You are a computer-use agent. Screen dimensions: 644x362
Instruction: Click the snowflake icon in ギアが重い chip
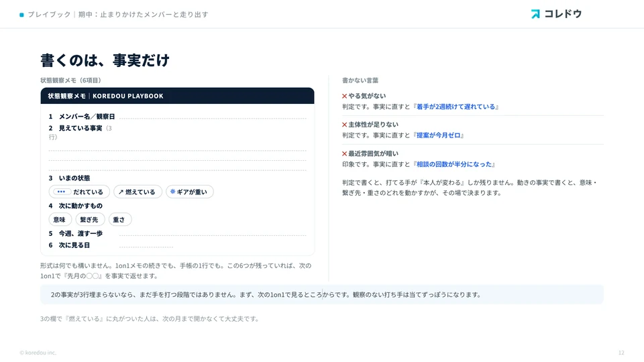(172, 192)
